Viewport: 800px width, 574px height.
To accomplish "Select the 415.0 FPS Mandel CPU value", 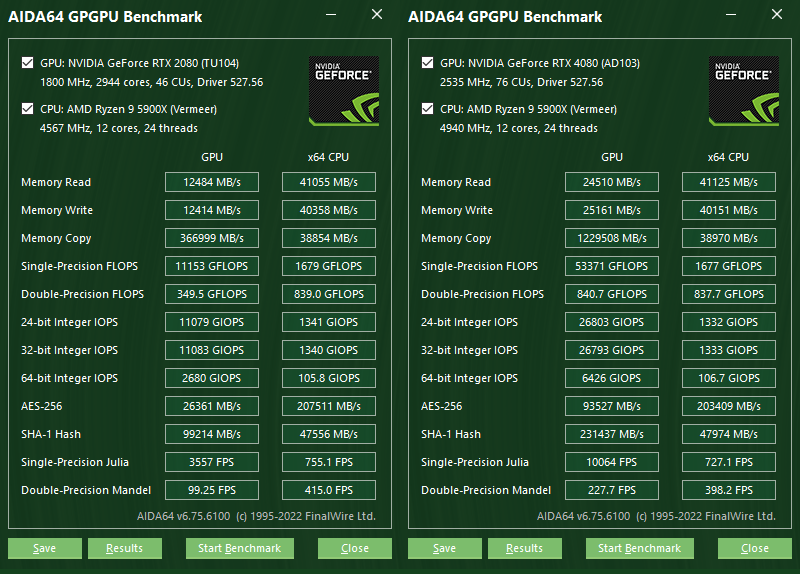I will click(x=329, y=491).
